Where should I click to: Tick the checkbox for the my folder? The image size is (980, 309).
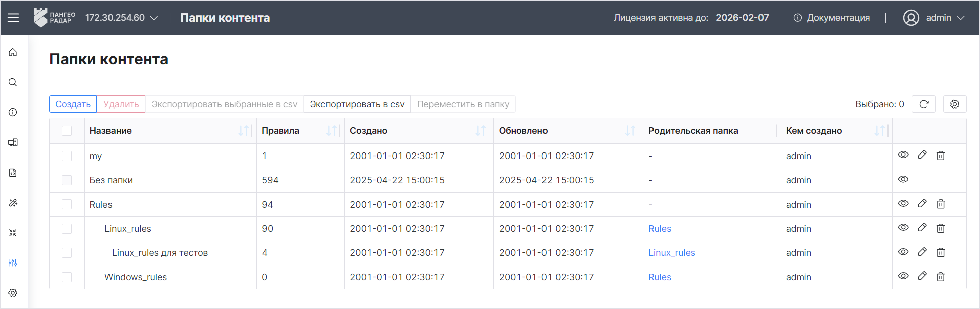[67, 156]
